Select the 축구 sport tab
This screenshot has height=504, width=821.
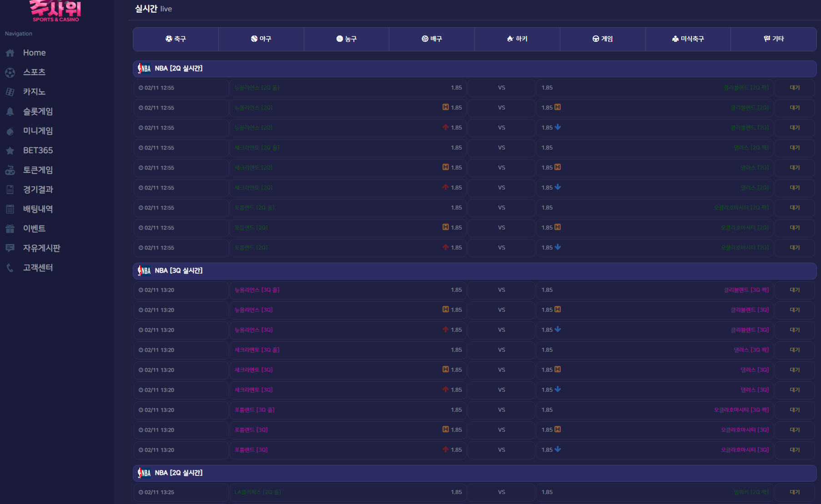click(x=176, y=39)
